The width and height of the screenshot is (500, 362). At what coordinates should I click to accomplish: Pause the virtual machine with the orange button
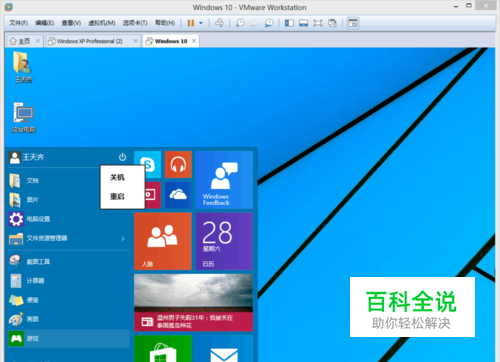point(190,23)
